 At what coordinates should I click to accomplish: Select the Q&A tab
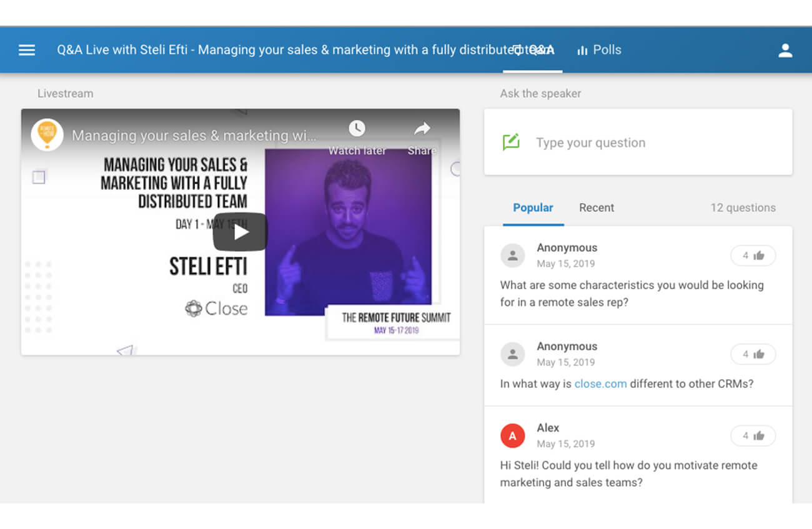point(533,50)
